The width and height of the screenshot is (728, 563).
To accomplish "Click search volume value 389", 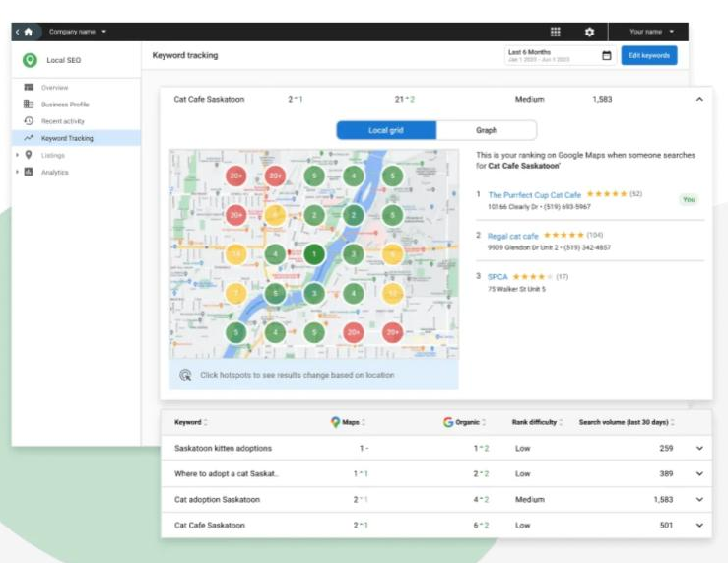I will [666, 474].
